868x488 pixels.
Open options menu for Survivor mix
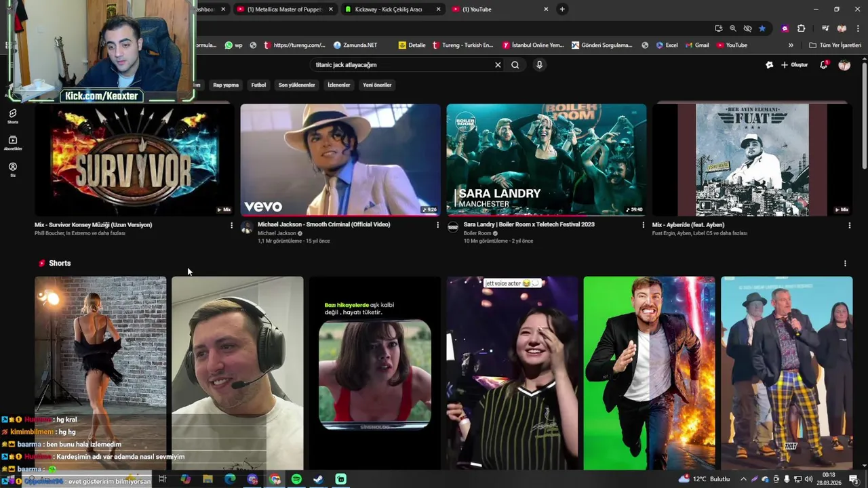coord(231,226)
